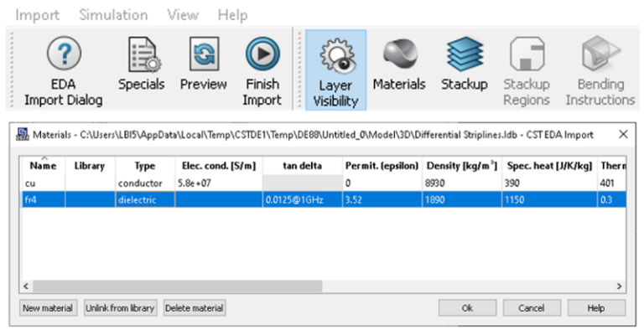
Task: Confirm with the Ok button
Action: (x=467, y=308)
